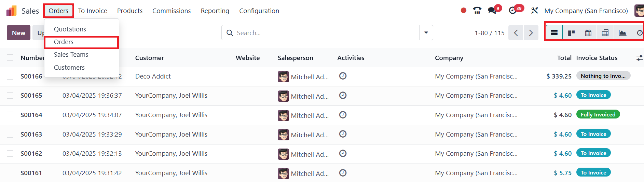Select Quotations in the Orders menu
This screenshot has width=644, height=182.
coord(70,29)
